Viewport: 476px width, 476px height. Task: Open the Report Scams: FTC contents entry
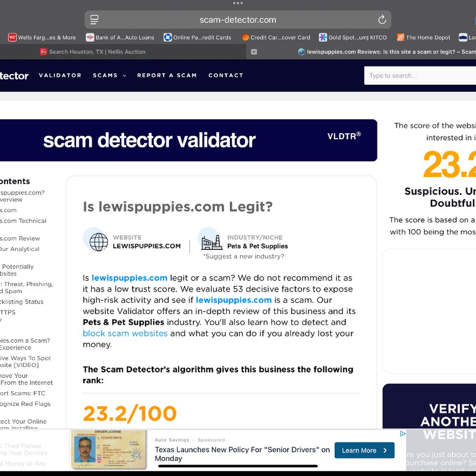pos(22,393)
